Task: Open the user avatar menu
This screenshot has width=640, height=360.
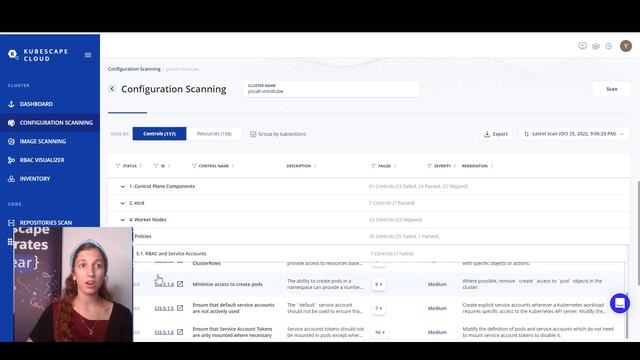Action: pos(626,46)
